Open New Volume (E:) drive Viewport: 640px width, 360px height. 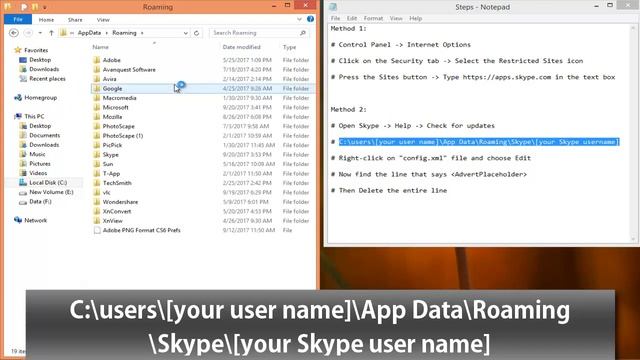click(x=51, y=192)
